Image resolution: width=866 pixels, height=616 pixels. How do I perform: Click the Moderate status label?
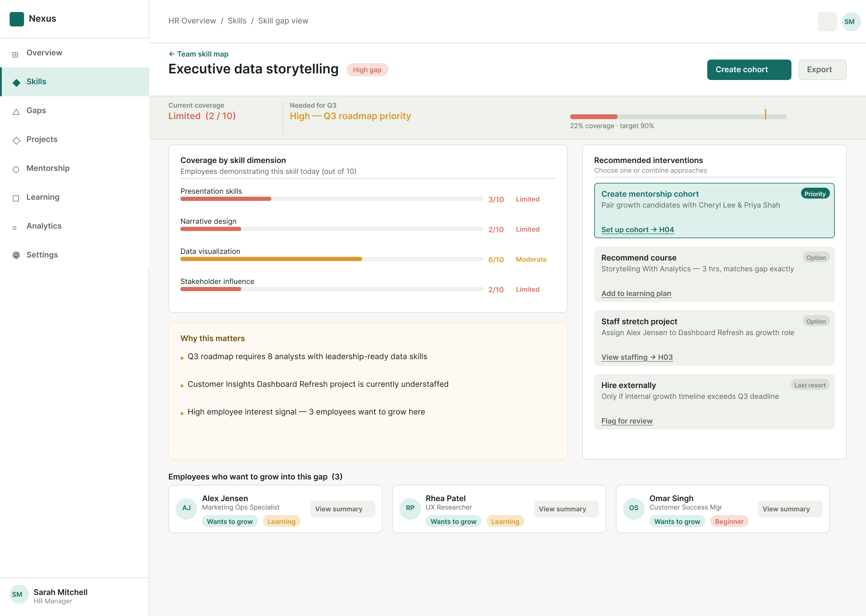click(531, 260)
